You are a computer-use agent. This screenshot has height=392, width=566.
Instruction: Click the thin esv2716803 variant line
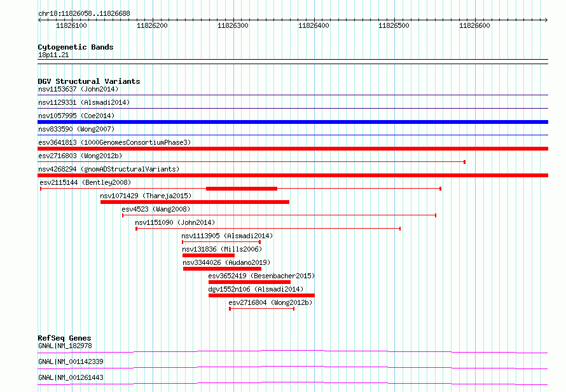tap(252, 162)
